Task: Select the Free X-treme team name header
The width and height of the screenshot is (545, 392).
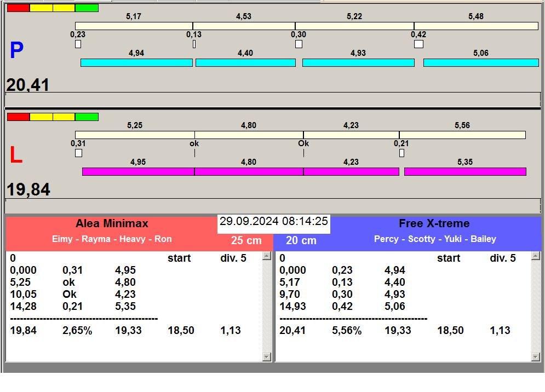Action: (x=434, y=223)
